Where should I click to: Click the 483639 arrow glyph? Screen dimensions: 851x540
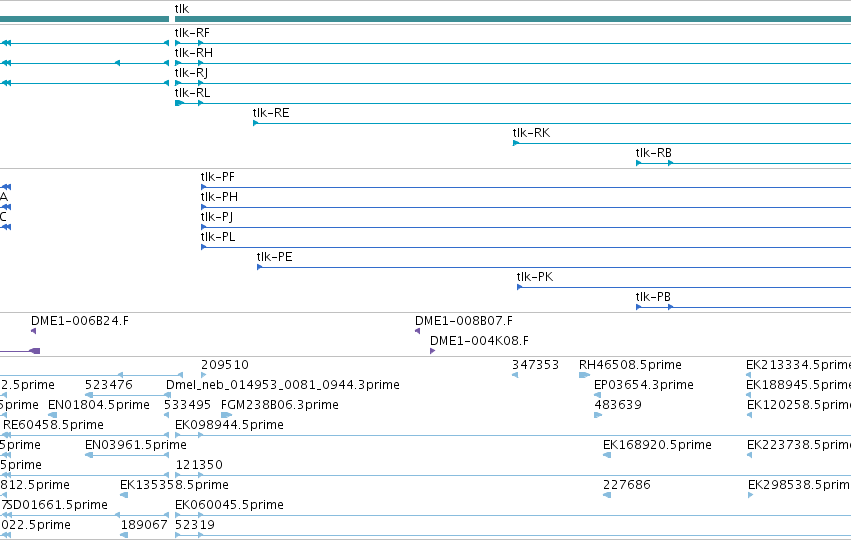[x=598, y=415]
